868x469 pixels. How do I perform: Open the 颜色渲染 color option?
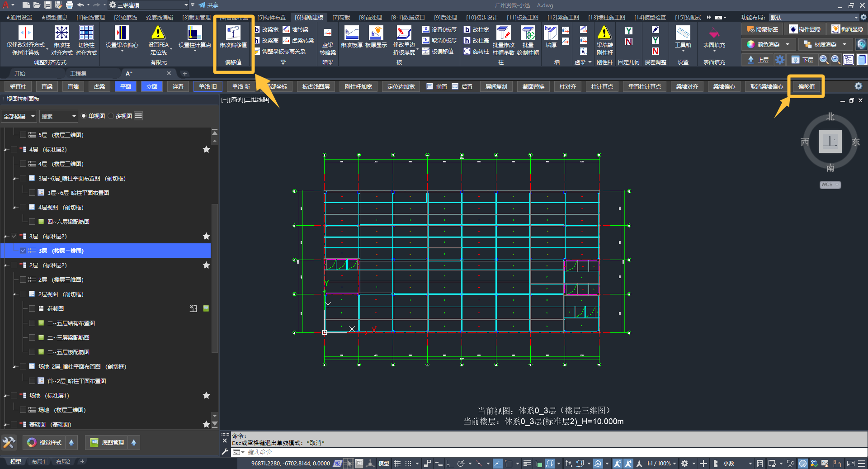click(769, 44)
